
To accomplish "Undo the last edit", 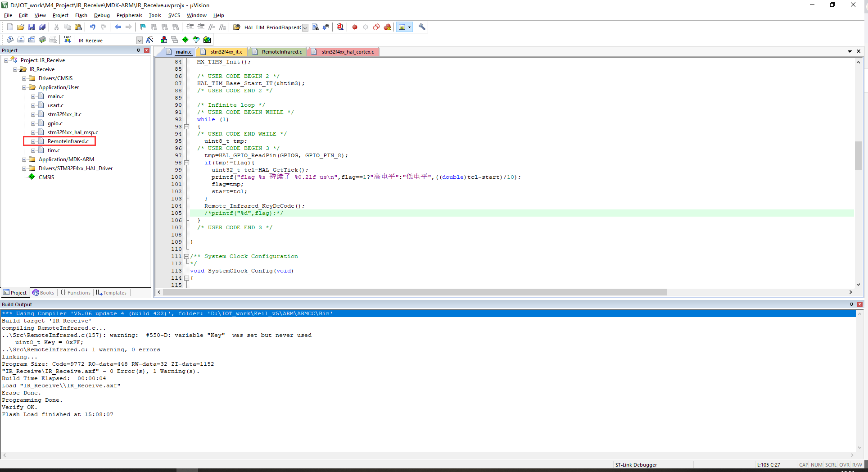I will click(x=93, y=27).
